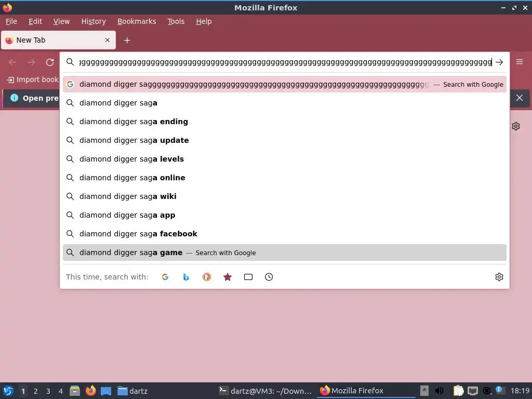This screenshot has width=532, height=399.
Task: Search with Bing one-off icon
Action: tap(186, 277)
